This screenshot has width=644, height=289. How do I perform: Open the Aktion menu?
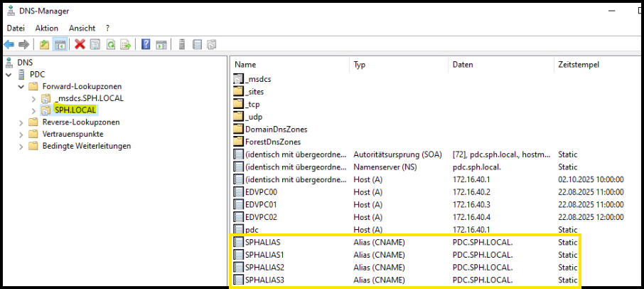coord(47,28)
